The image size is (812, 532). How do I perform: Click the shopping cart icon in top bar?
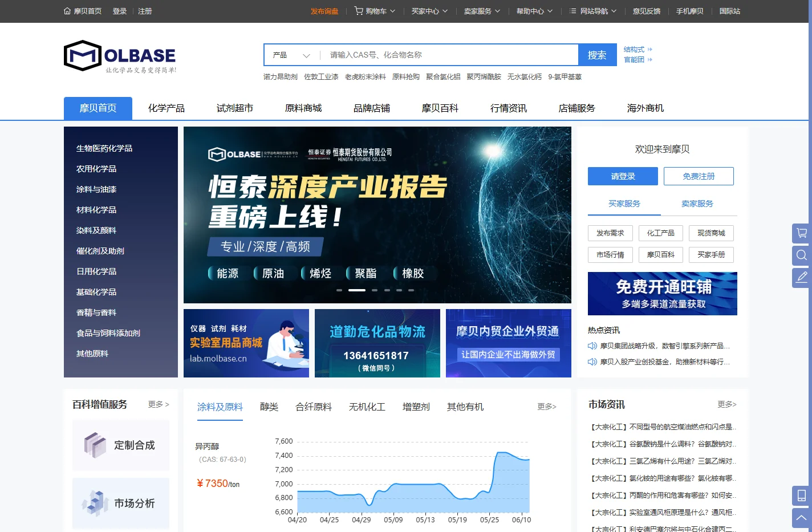pos(359,11)
